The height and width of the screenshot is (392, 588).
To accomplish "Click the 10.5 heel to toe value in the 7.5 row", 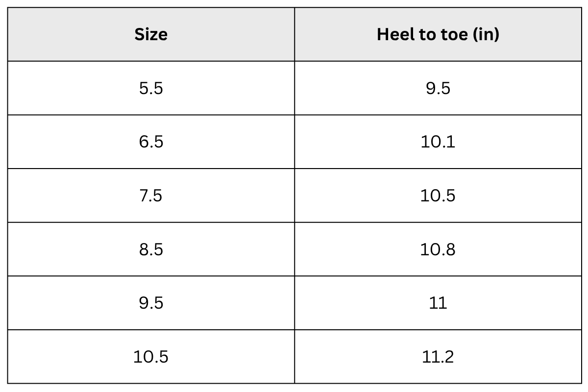I will pyautogui.click(x=438, y=196).
